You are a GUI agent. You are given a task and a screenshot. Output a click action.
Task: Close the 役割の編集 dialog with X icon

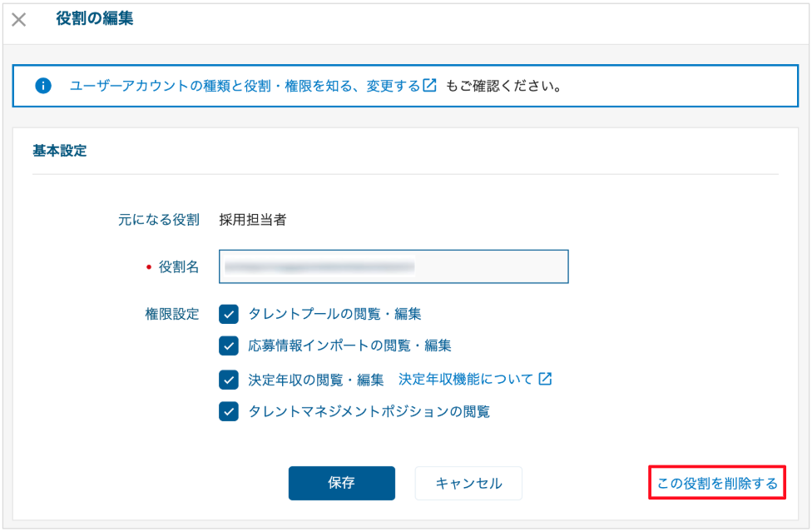click(18, 20)
